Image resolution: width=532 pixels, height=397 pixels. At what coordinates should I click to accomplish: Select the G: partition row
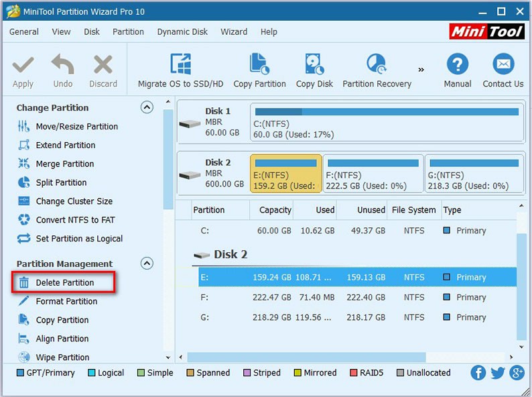click(x=358, y=317)
